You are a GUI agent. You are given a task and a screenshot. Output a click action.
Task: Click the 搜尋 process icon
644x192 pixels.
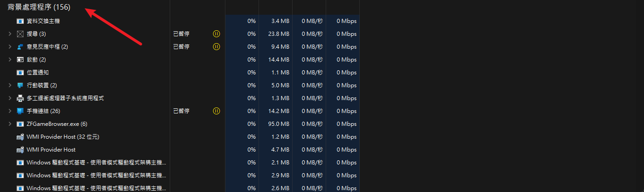(20, 34)
